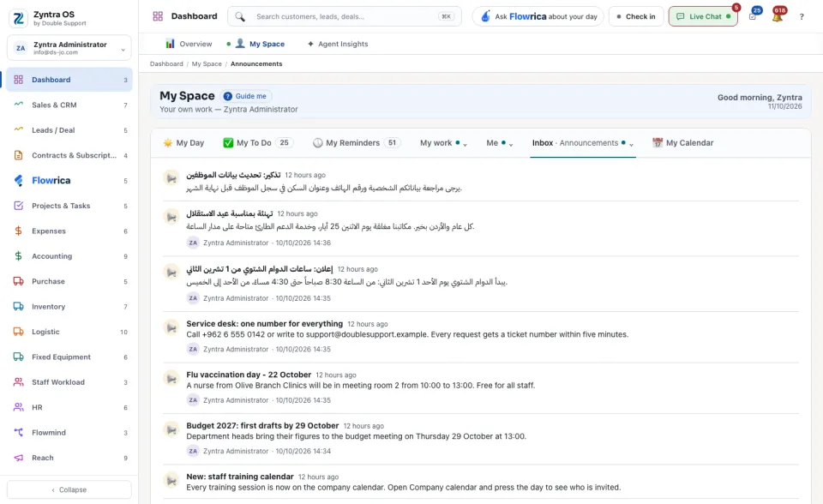Click the Dashboard breadcrumb link

coord(166,64)
